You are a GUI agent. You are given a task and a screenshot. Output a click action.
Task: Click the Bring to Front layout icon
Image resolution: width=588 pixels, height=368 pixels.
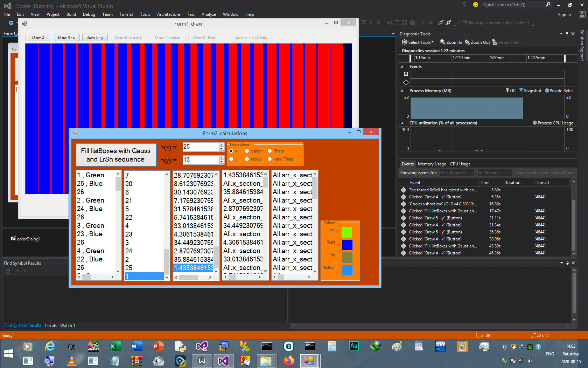(x=441, y=23)
